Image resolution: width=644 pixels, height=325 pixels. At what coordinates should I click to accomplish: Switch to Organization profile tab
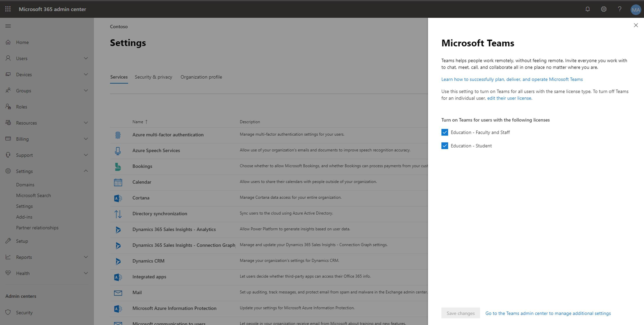click(201, 77)
